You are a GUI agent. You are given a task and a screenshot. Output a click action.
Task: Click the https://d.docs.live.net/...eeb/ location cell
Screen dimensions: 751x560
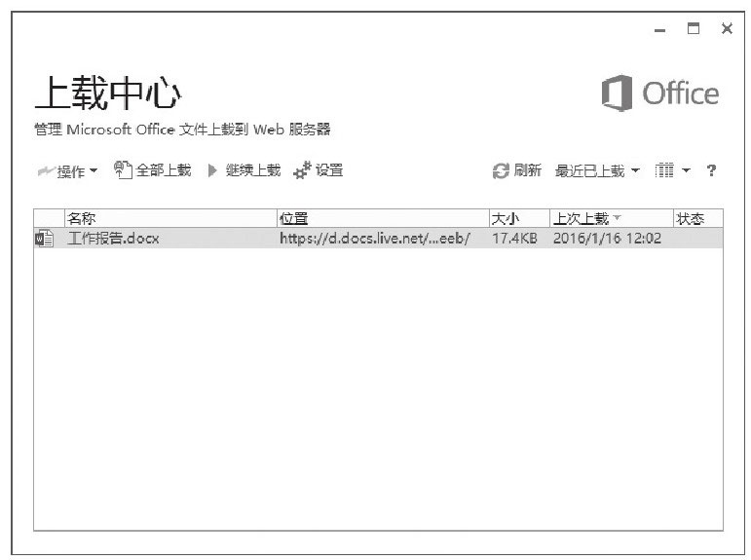(x=375, y=238)
